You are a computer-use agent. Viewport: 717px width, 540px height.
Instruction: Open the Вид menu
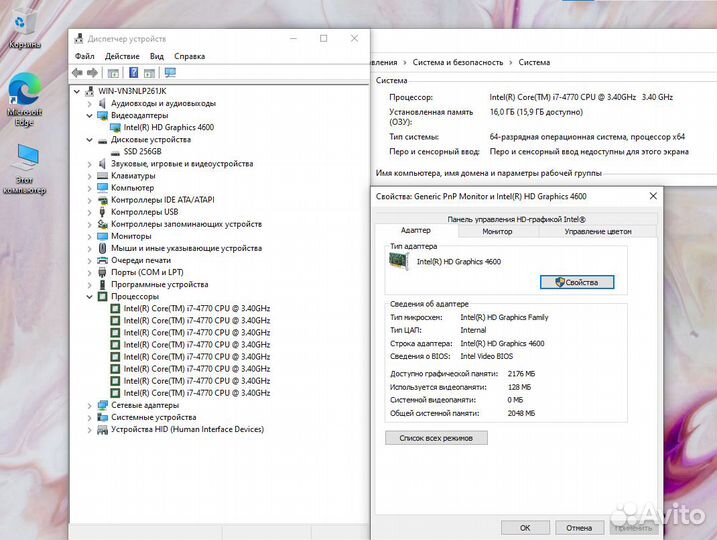point(157,56)
